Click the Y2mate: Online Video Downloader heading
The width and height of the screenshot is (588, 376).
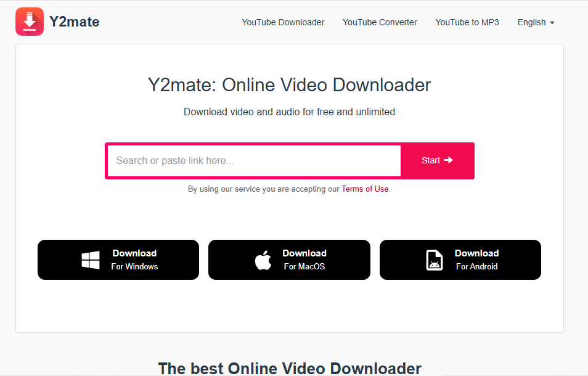point(290,84)
